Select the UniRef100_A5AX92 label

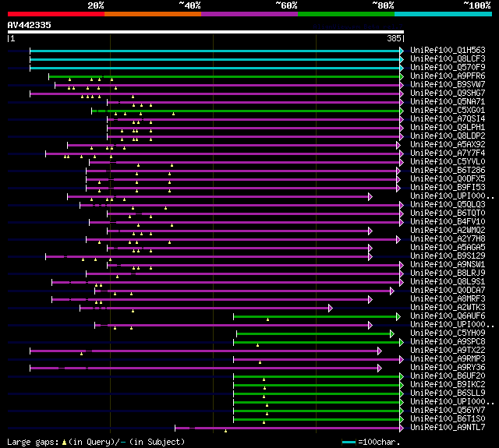pos(448,145)
